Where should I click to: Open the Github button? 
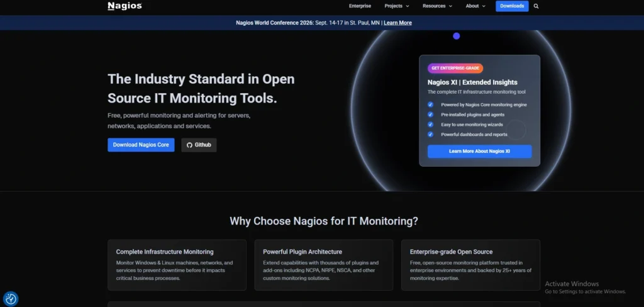point(199,145)
